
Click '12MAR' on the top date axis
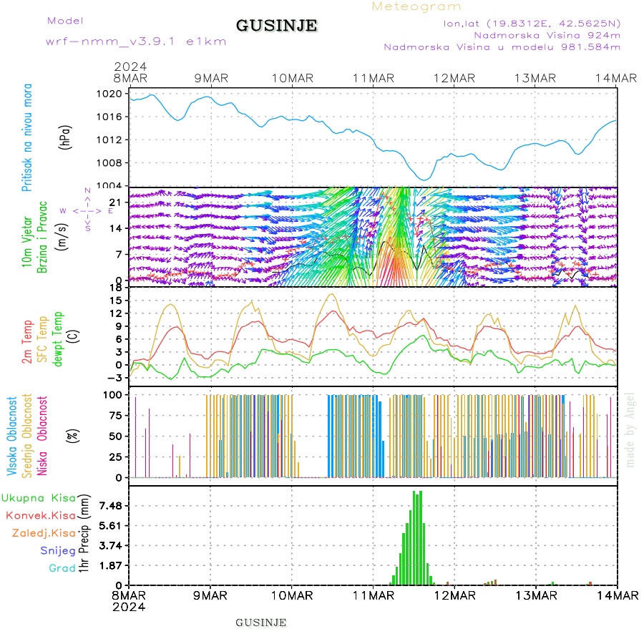454,79
